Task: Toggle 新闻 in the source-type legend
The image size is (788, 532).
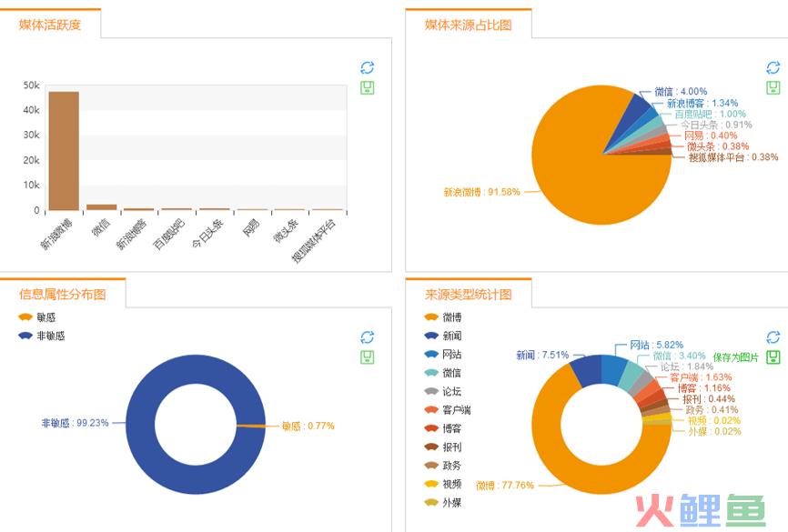Action: [x=443, y=336]
